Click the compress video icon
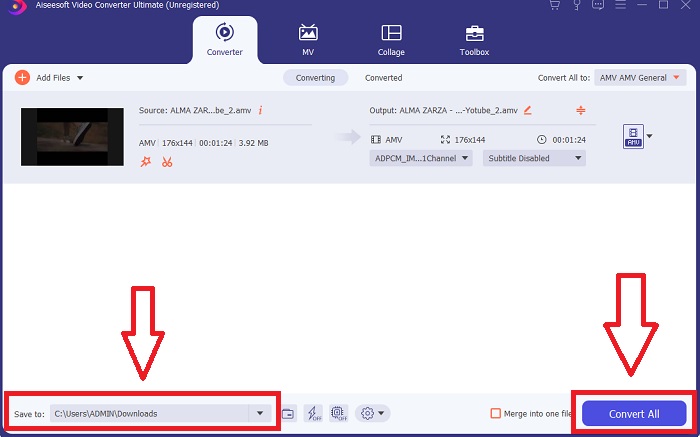700x437 pixels. pyautogui.click(x=580, y=110)
